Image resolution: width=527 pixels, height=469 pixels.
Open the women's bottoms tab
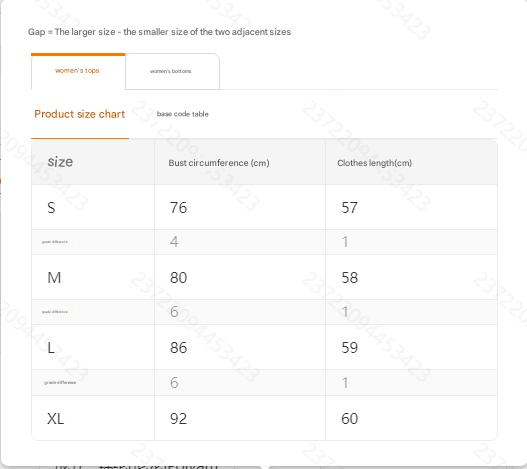tap(172, 71)
